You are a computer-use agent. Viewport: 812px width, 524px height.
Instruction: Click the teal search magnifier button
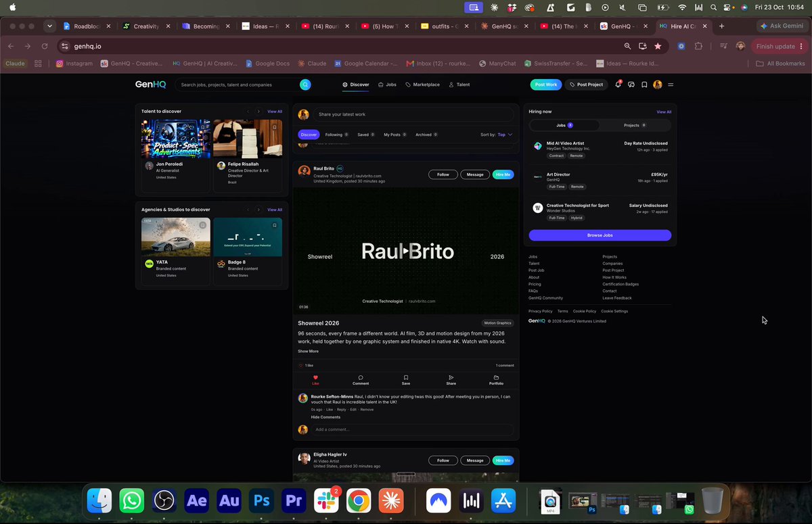[305, 85]
